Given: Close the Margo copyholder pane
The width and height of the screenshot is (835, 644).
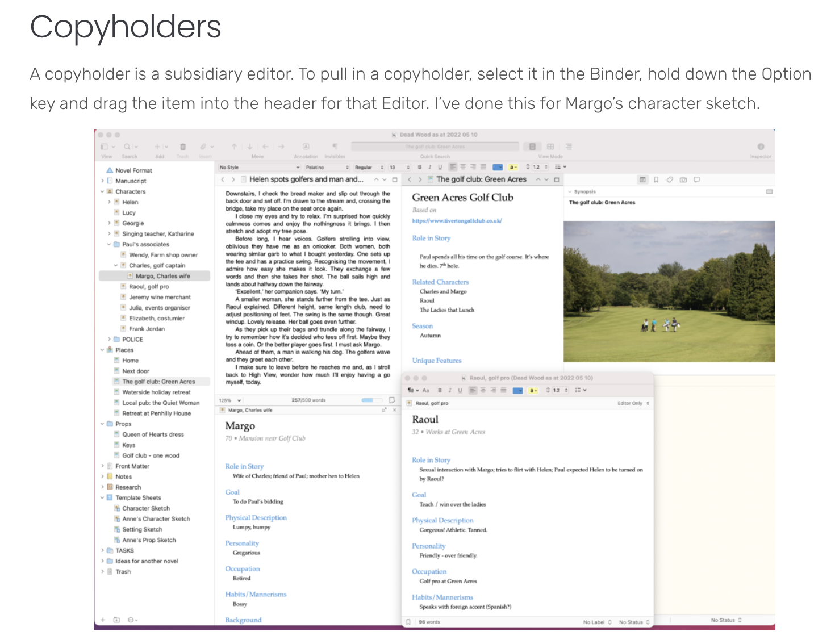Looking at the screenshot, I should point(395,409).
